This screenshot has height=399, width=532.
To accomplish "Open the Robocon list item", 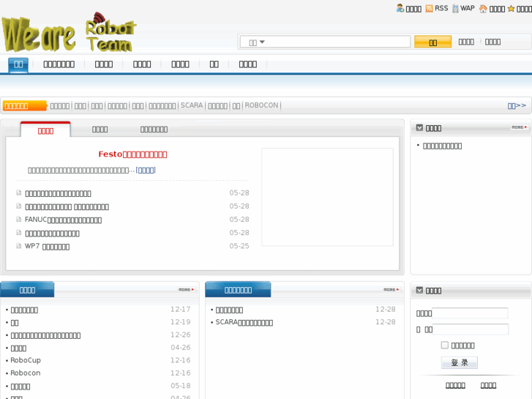I will click(26, 373).
